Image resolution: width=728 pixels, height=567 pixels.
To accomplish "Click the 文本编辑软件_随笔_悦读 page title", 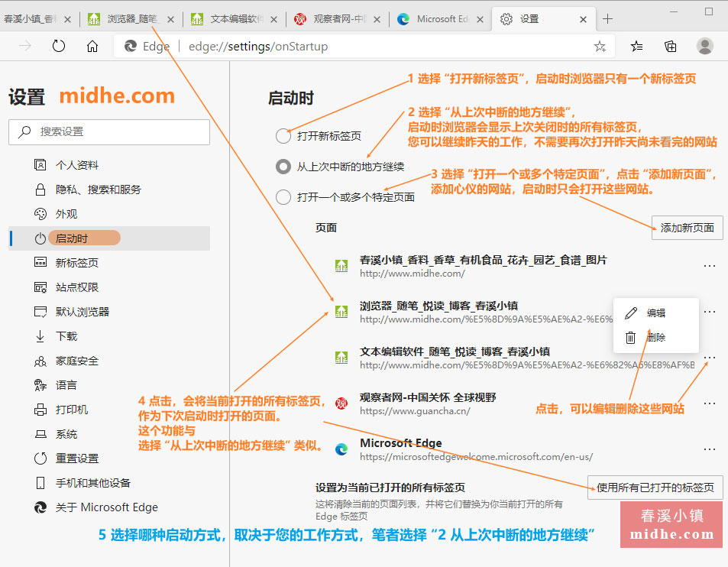I will 455,352.
